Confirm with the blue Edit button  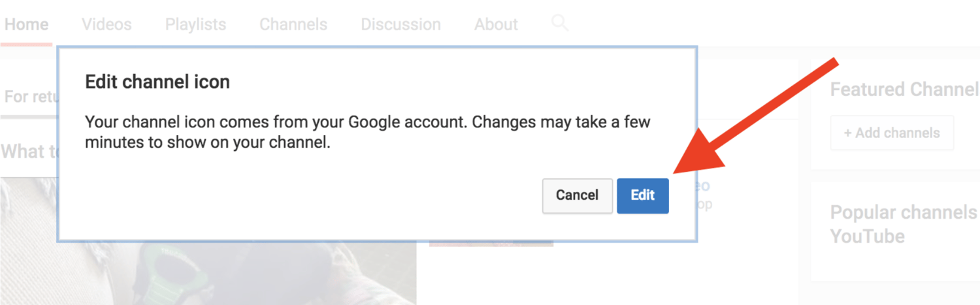pyautogui.click(x=642, y=195)
